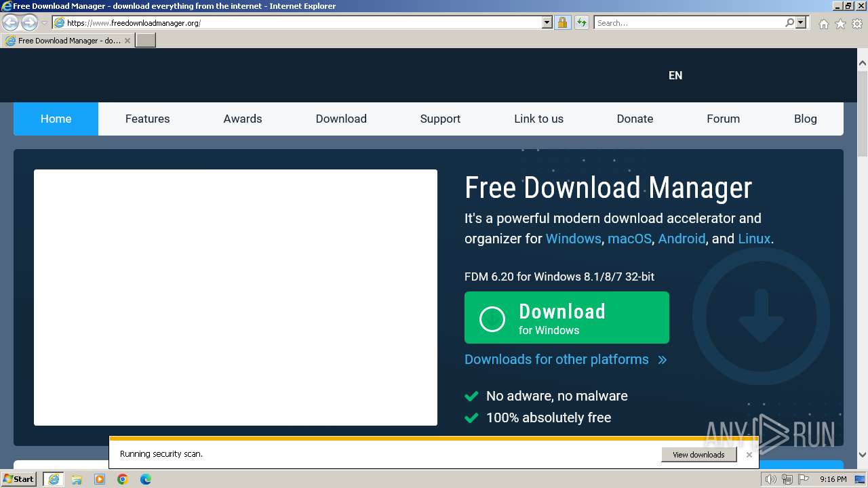This screenshot has height=488, width=868.
Task: Open the Download menu item
Action: (341, 119)
